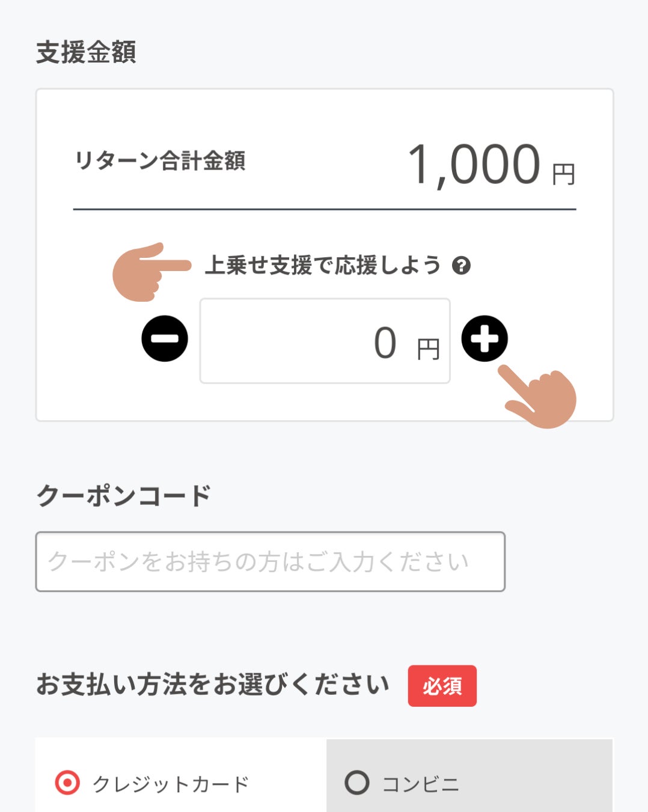Click the クーポンコード section heading

click(x=124, y=496)
